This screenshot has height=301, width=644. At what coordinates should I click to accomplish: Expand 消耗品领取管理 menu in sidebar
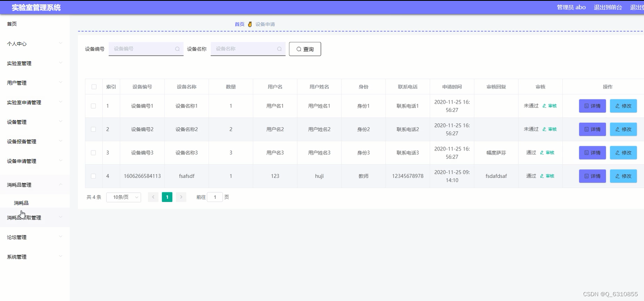(x=35, y=218)
